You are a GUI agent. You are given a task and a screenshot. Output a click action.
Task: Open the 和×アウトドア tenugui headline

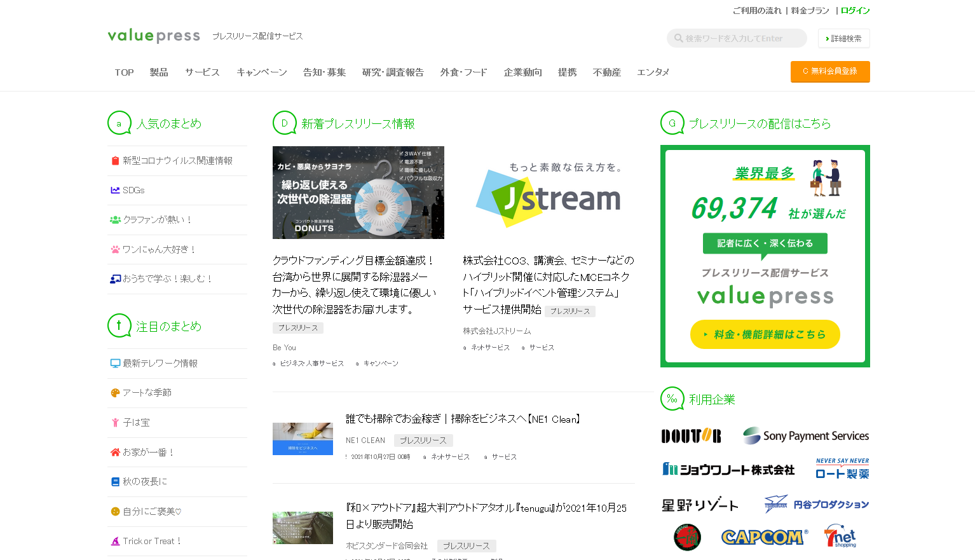(486, 516)
